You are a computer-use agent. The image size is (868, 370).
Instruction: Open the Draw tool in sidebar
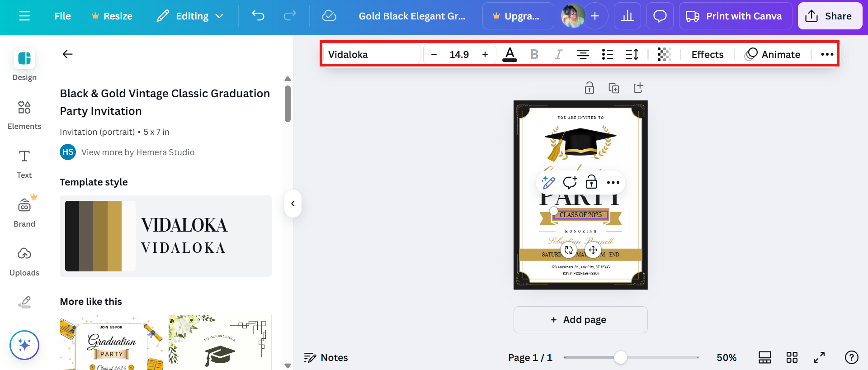pos(24,302)
